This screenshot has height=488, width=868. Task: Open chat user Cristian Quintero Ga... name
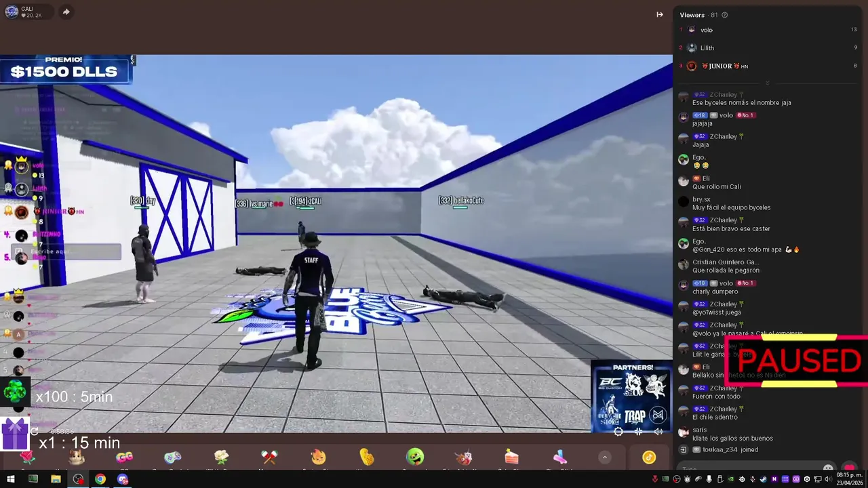click(x=725, y=262)
